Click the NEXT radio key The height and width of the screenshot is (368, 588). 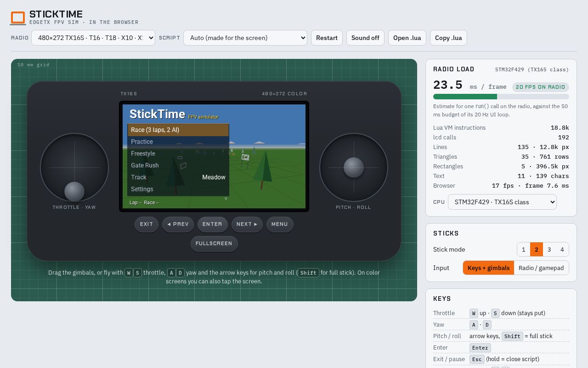(x=247, y=224)
